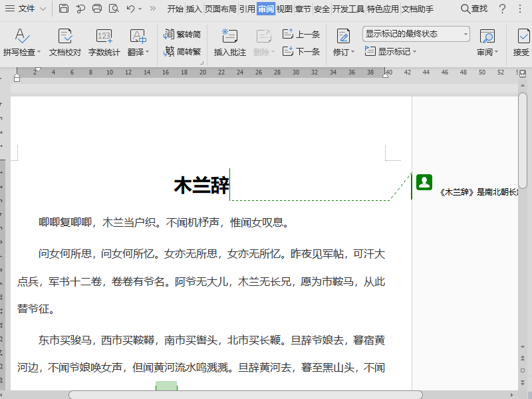532x399 pixels.
Task: Open the 文档校对 document proofing tool
Action: point(64,41)
